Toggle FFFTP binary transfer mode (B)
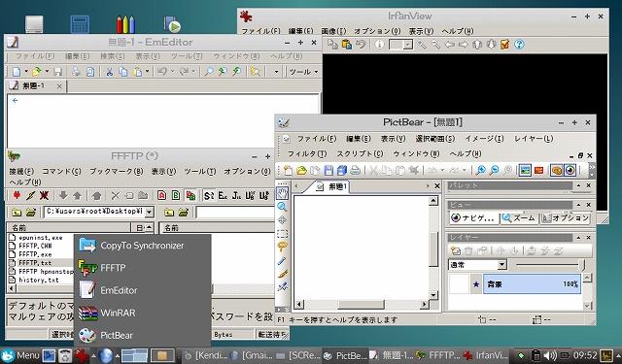The width and height of the screenshot is (622, 364). click(x=176, y=195)
